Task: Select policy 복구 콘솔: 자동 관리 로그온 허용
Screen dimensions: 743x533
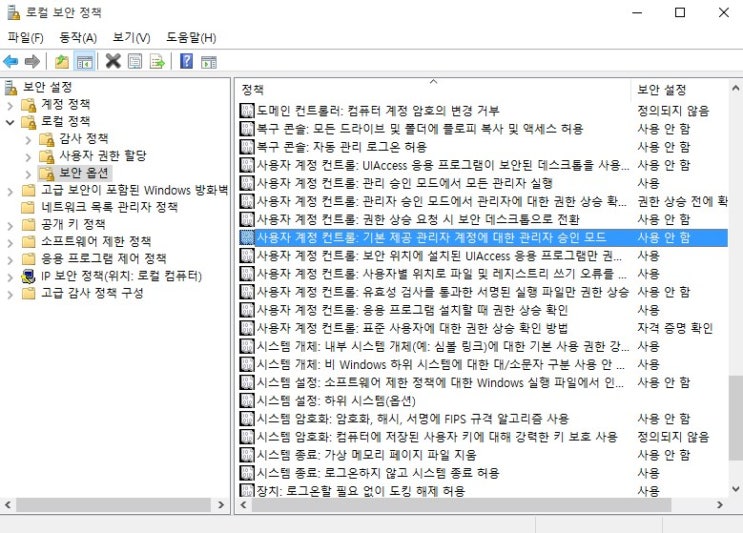Action: [483, 147]
